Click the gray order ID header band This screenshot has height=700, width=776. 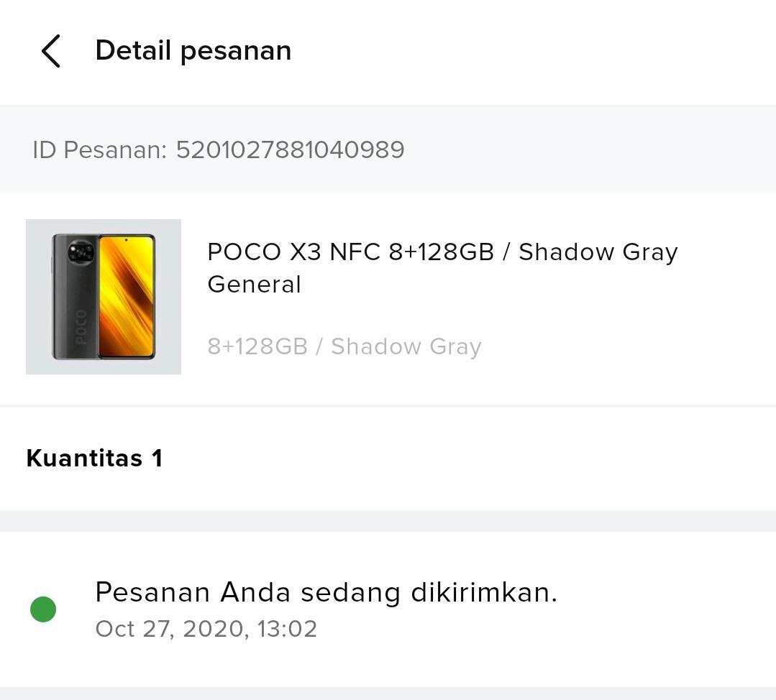575,149
